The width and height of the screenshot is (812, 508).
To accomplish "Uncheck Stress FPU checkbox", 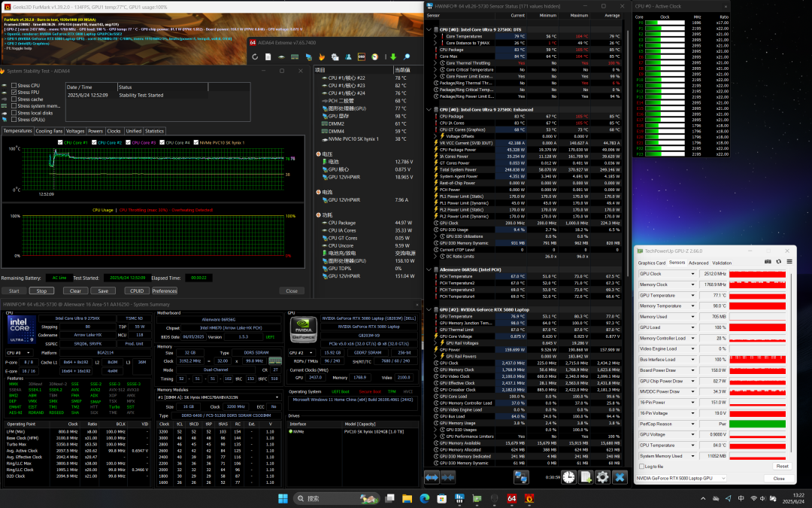I will tap(14, 93).
